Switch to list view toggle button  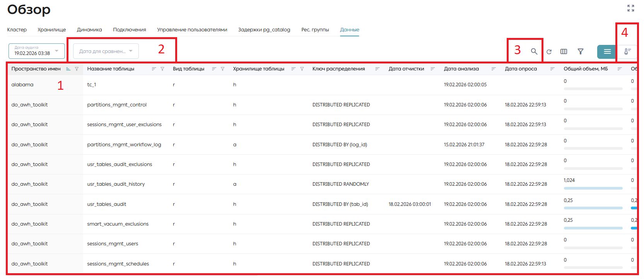pyautogui.click(x=607, y=52)
